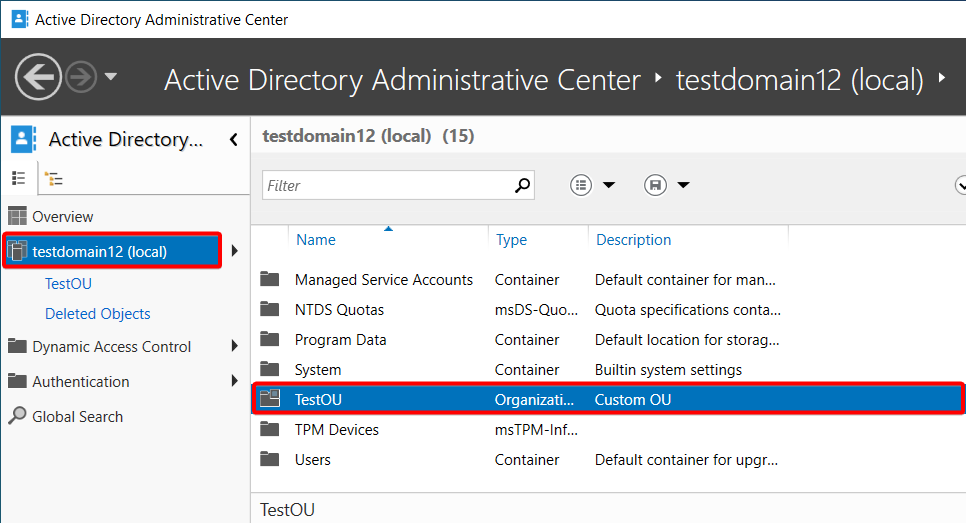Open navigation history dropdown arrow
Screen dimensions: 966x523
(x=111, y=77)
